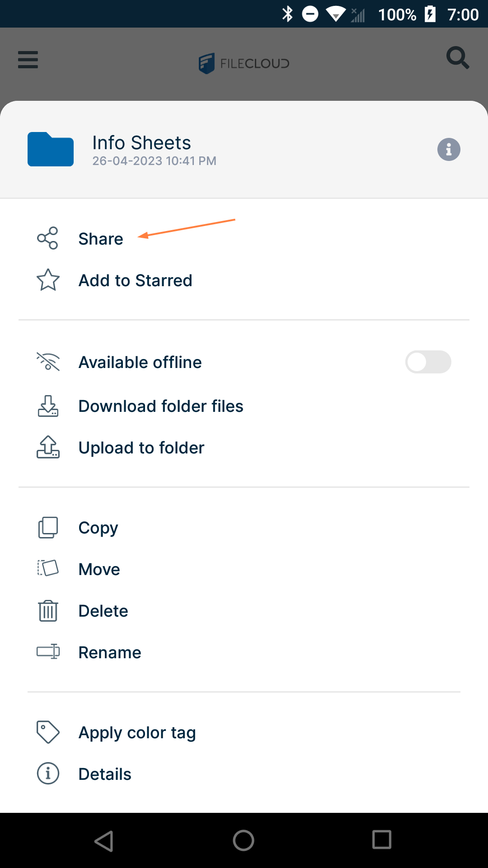Open the Details entry
Image resolution: width=488 pixels, height=868 pixels.
(x=105, y=774)
